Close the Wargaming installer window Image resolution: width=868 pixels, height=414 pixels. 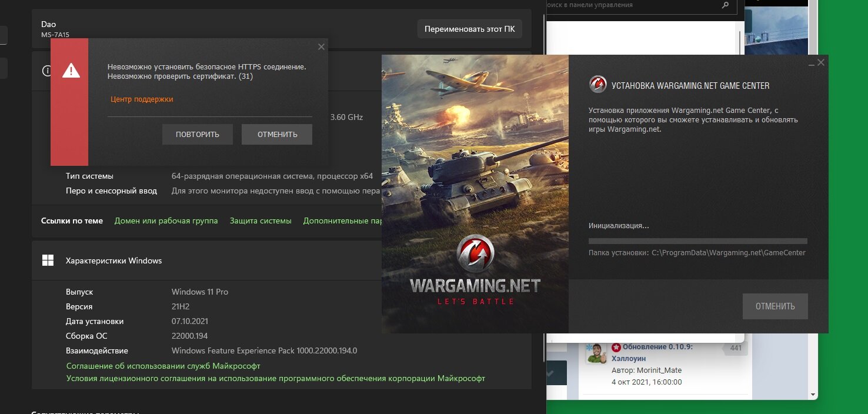821,62
